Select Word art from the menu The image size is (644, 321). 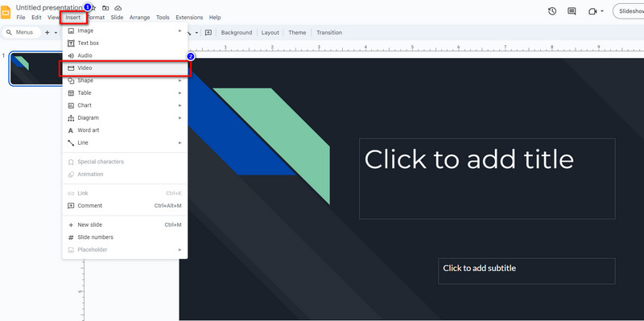(125, 130)
